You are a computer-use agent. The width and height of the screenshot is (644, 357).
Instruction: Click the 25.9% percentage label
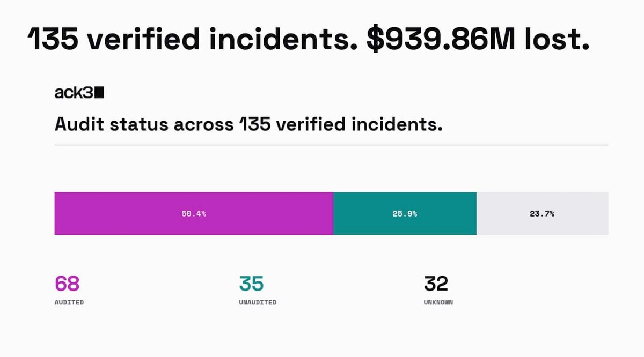[x=405, y=213]
